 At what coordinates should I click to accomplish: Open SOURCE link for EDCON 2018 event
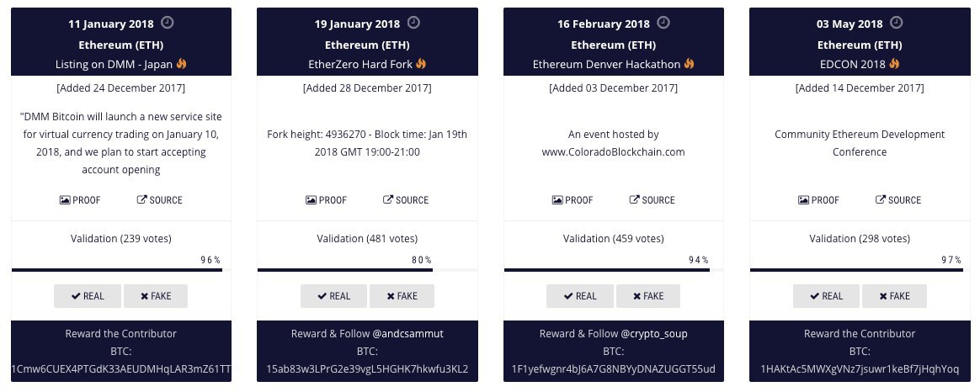click(898, 200)
